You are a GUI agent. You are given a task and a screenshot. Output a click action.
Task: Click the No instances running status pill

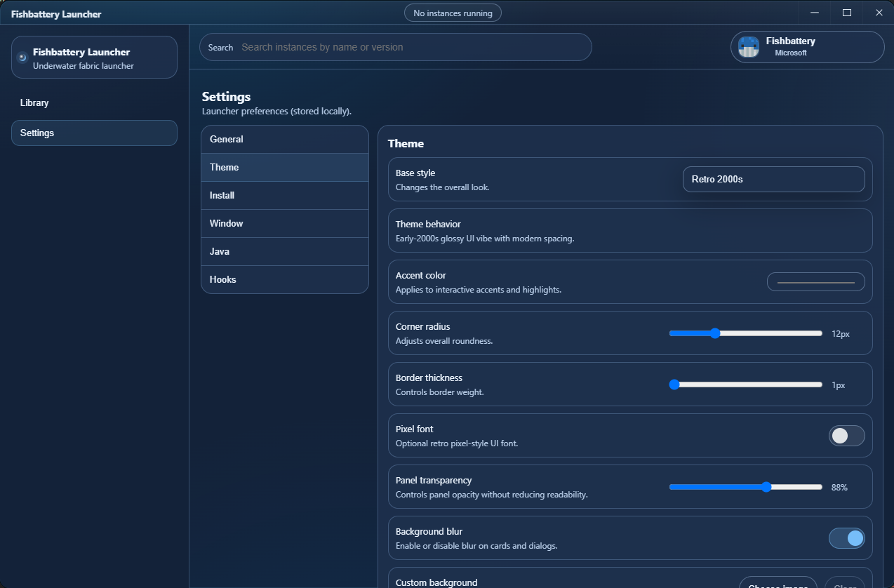453,12
